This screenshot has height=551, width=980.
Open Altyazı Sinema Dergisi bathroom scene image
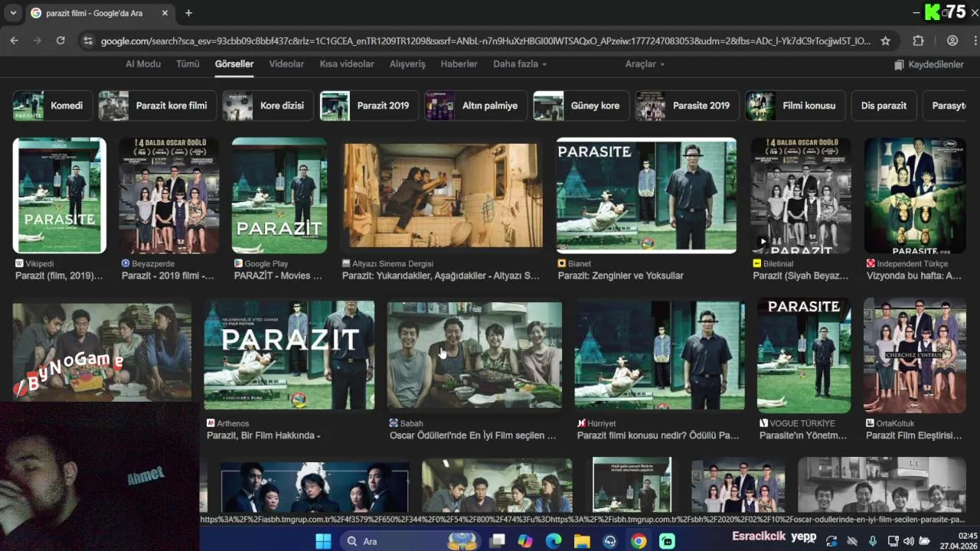(x=443, y=195)
